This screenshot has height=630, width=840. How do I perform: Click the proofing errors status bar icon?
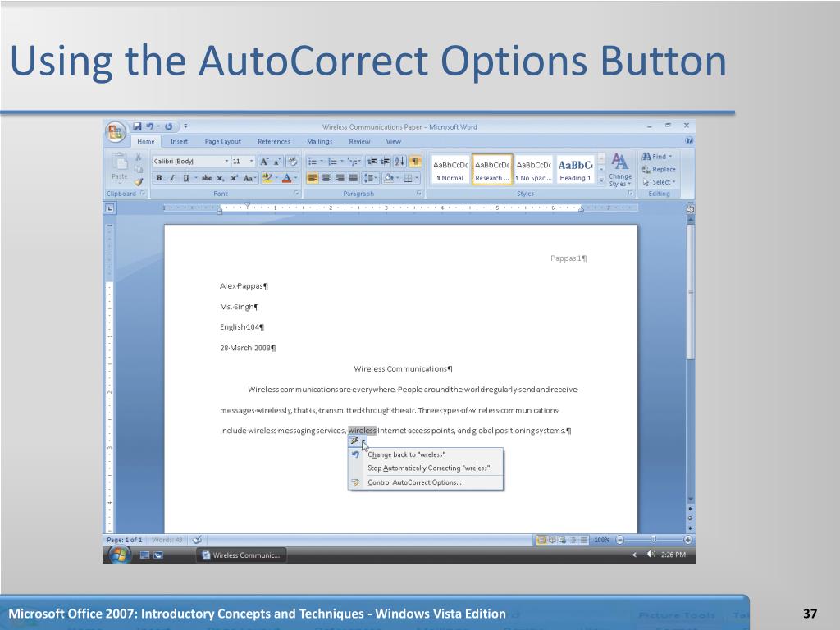click(197, 540)
